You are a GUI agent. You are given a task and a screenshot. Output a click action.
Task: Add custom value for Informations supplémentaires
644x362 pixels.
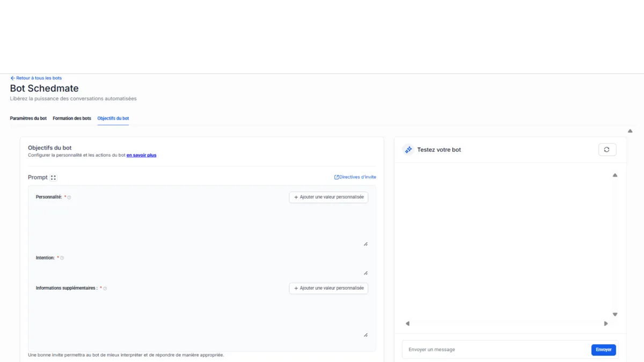328,288
